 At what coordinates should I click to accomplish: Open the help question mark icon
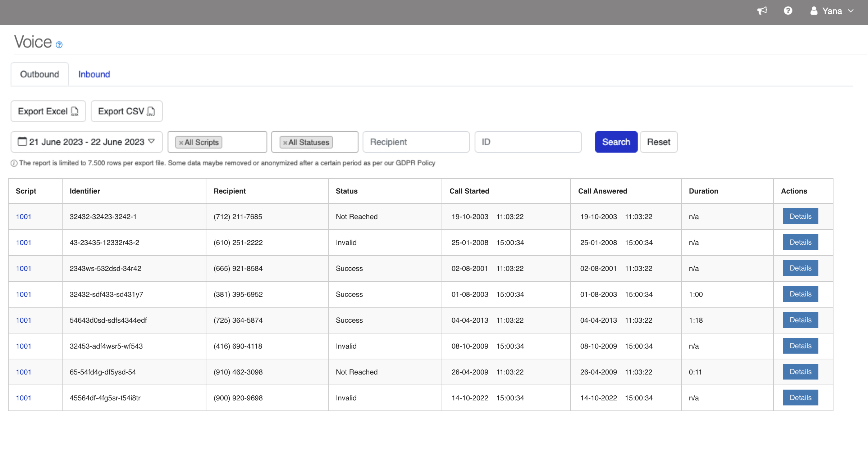pos(788,11)
